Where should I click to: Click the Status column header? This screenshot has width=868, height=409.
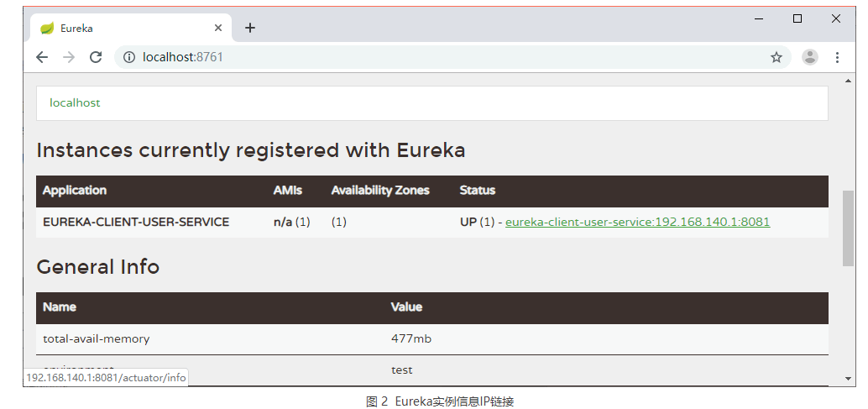[x=477, y=191]
